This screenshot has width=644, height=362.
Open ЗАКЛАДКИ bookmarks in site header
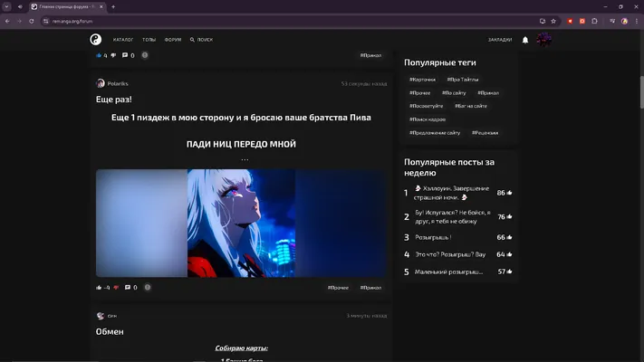click(499, 40)
